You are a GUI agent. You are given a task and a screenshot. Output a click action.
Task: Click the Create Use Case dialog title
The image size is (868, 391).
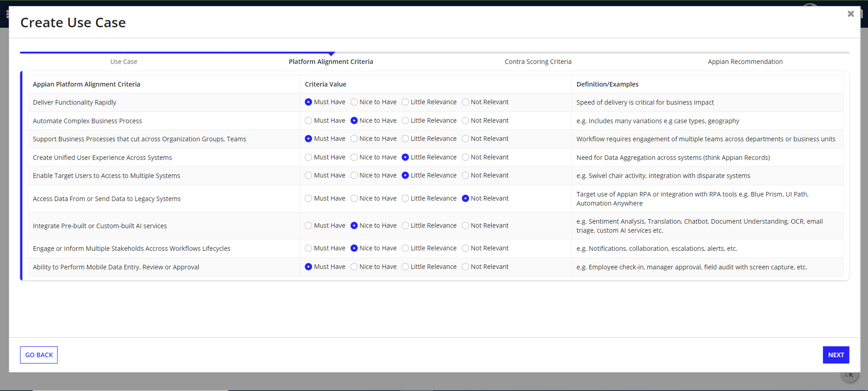tap(73, 23)
